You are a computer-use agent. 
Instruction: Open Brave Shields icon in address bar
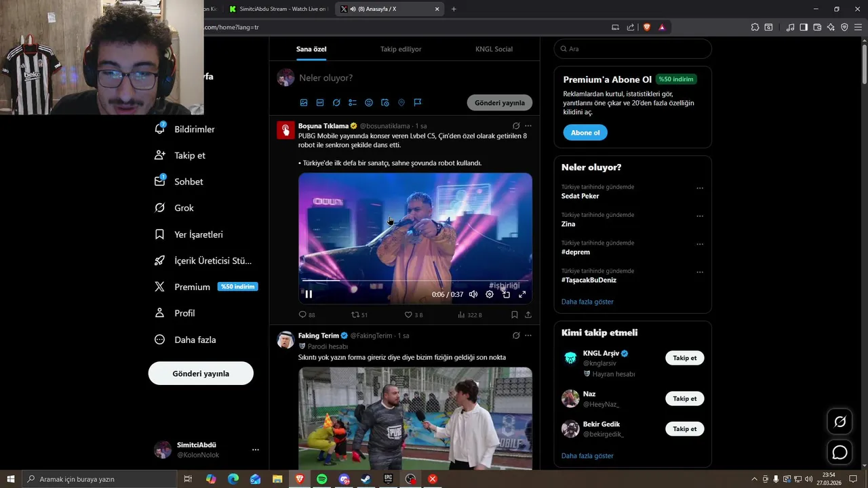(647, 27)
